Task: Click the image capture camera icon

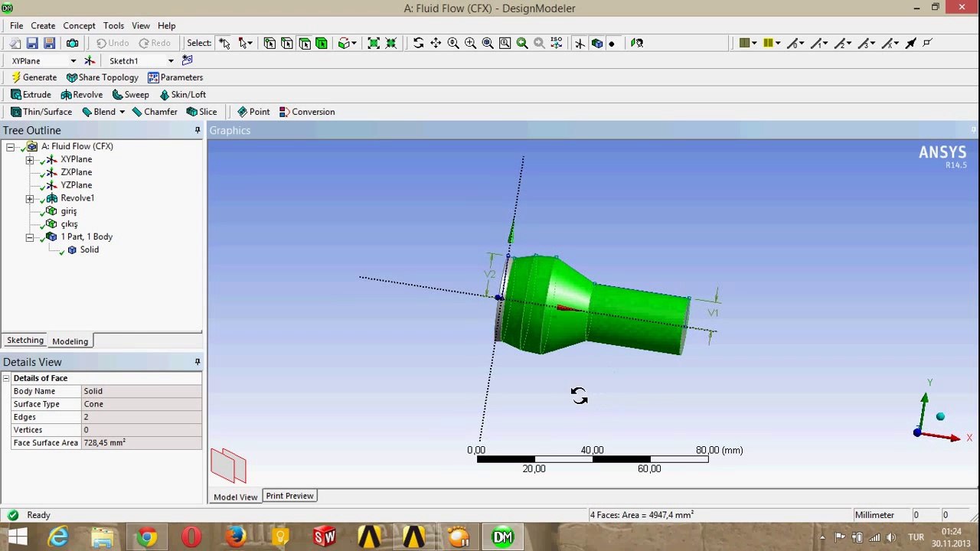Action: tap(73, 43)
